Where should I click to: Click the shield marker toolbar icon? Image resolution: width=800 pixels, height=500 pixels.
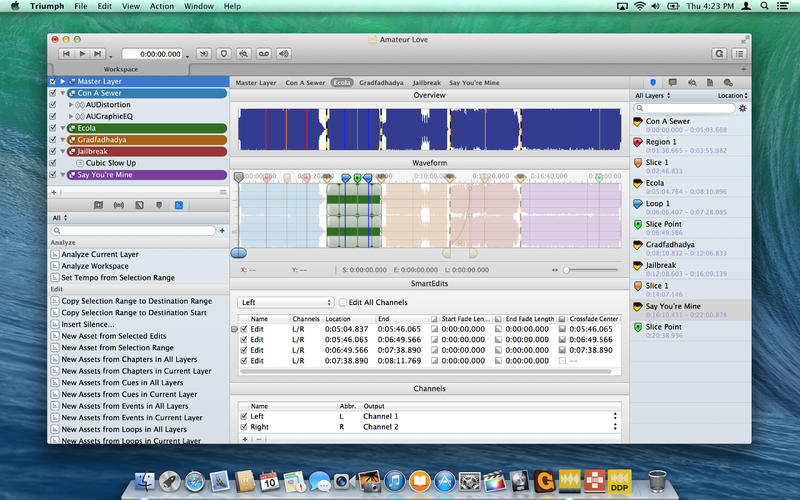[225, 53]
